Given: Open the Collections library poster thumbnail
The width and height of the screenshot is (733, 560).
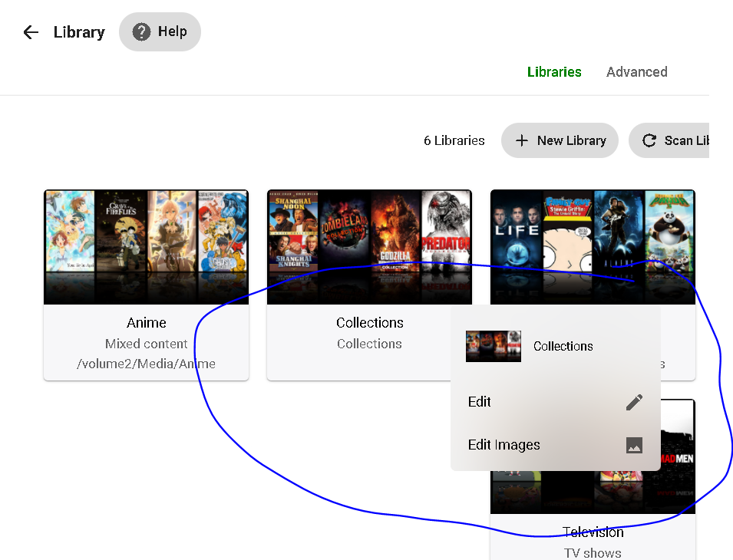Looking at the screenshot, I should pyautogui.click(x=369, y=247).
